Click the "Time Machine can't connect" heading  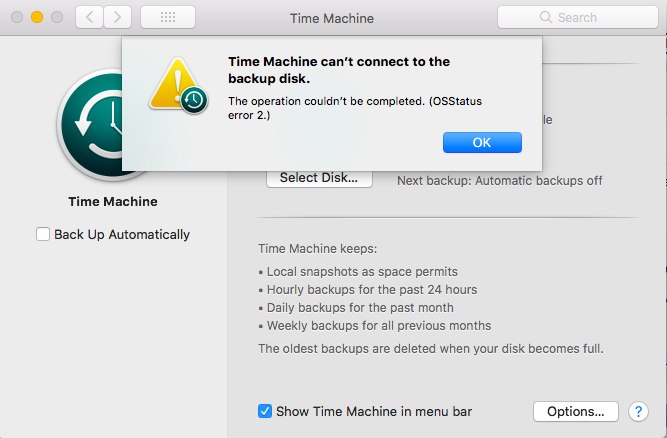[339, 70]
